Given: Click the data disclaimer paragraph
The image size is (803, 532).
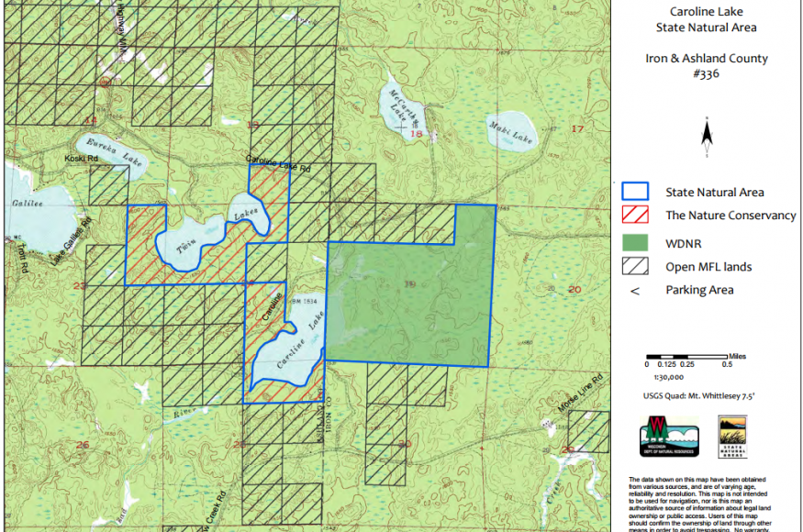Looking at the screenshot, I should [x=700, y=504].
